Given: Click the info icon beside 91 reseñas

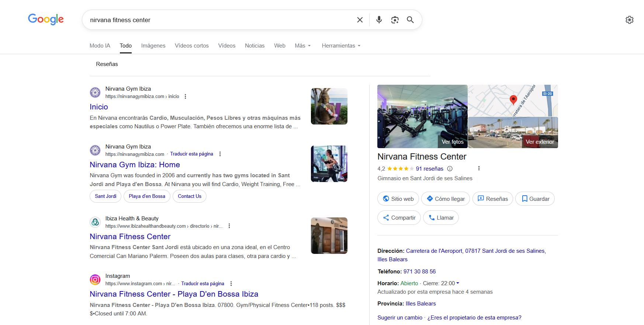Looking at the screenshot, I should coord(450,169).
